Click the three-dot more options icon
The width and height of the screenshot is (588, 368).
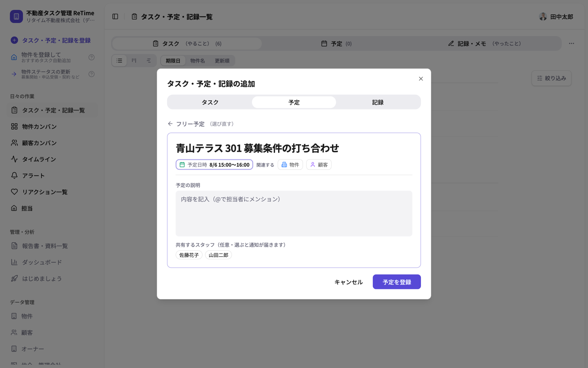(x=571, y=43)
